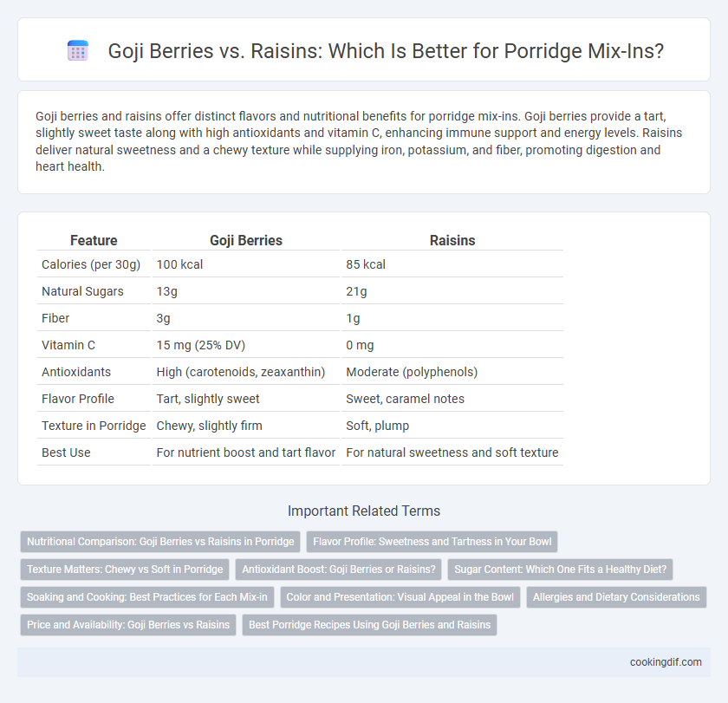
Task: Click the page title heading
Action: point(386,50)
